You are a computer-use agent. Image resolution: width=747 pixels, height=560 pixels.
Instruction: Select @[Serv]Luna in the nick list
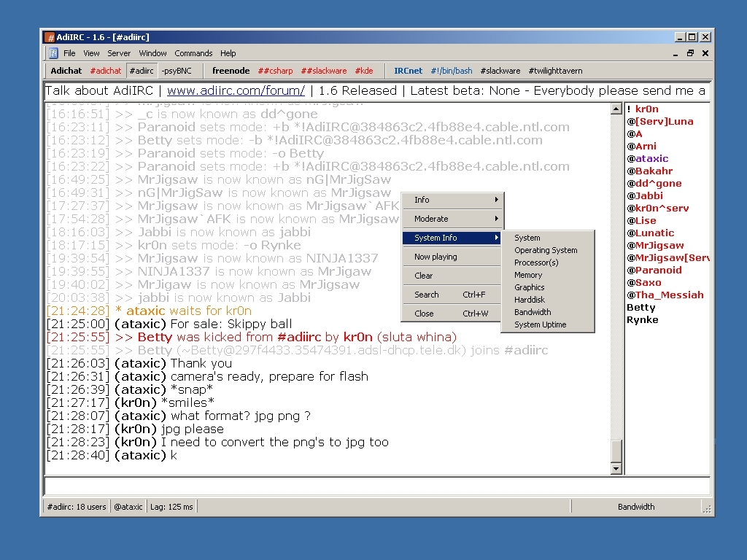click(659, 122)
